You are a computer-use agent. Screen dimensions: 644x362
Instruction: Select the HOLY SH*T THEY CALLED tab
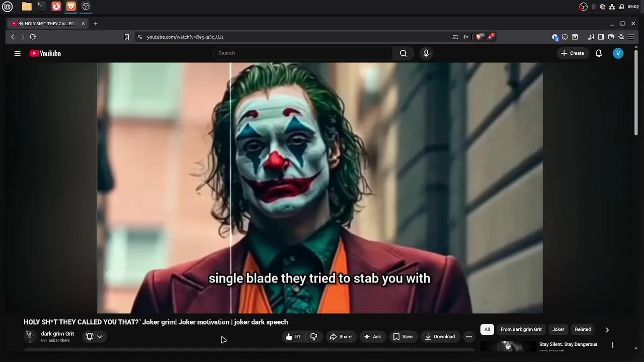coord(49,24)
